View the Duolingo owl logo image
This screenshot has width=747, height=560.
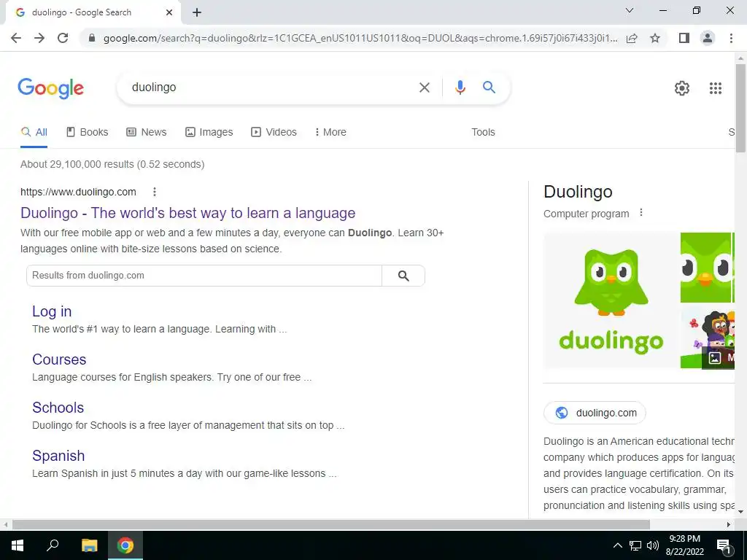point(611,300)
